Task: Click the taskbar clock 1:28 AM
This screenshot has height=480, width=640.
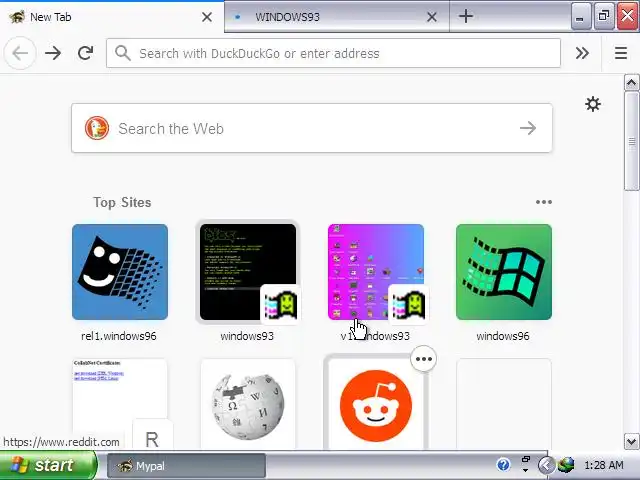Action: click(x=604, y=465)
